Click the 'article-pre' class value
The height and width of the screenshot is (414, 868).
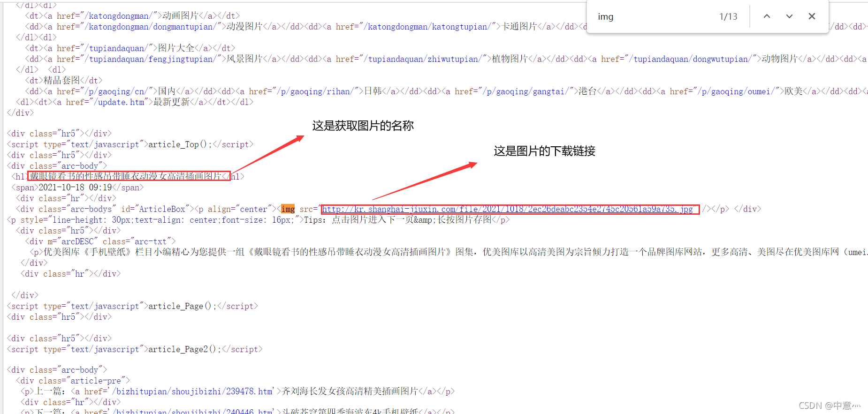(96, 381)
